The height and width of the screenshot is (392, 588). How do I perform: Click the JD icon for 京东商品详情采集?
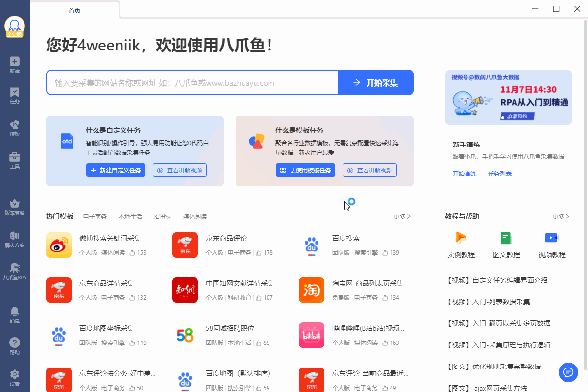[59, 290]
